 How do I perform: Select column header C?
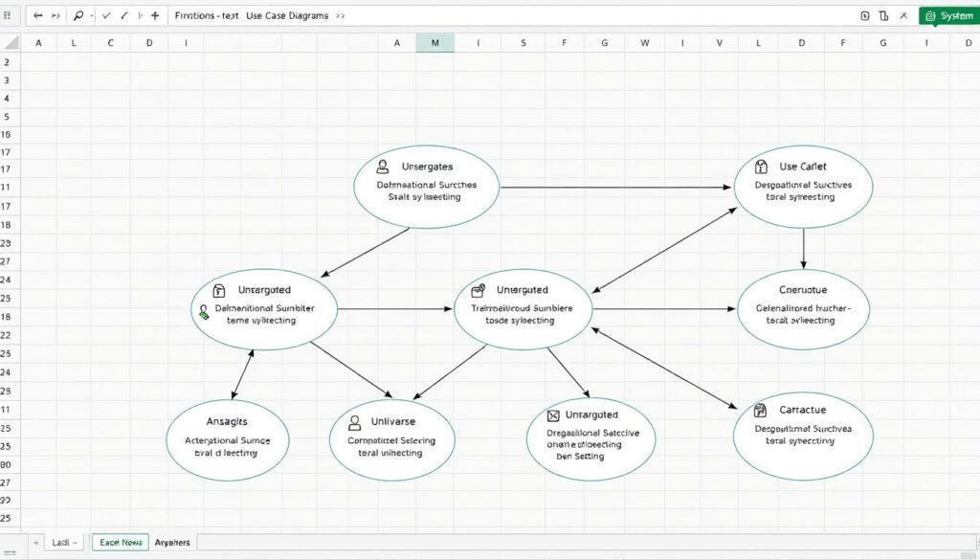(111, 42)
